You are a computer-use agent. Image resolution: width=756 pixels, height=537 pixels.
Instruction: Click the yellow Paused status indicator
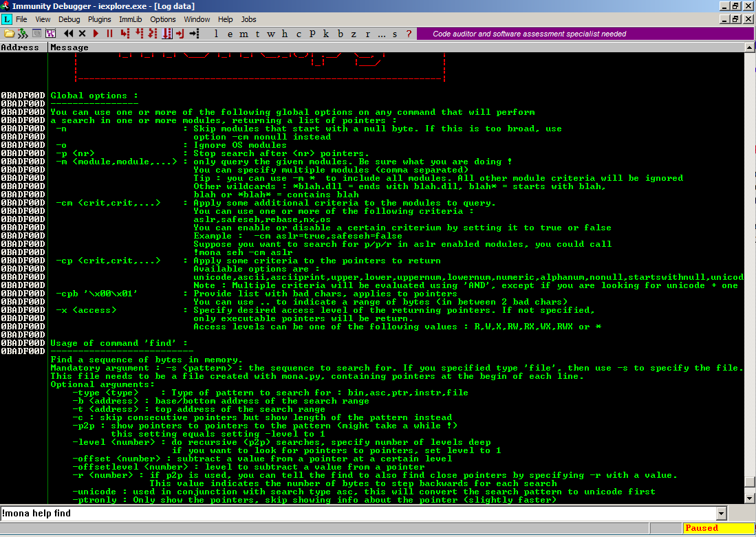tap(718, 528)
